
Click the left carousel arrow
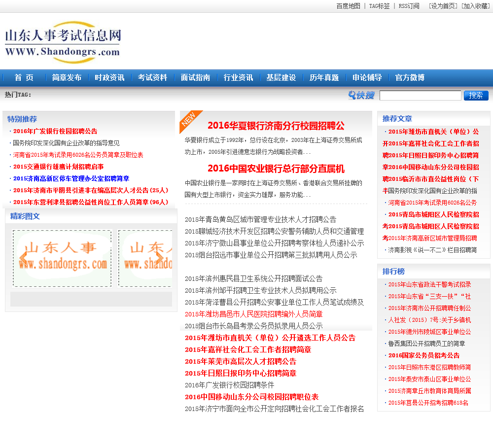click(23, 258)
